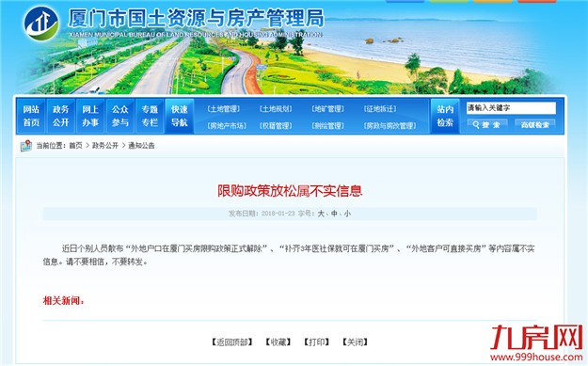Screen dimensions: 588x366
Task: Click the location map icon beside 当前位置
Action: click(x=26, y=146)
